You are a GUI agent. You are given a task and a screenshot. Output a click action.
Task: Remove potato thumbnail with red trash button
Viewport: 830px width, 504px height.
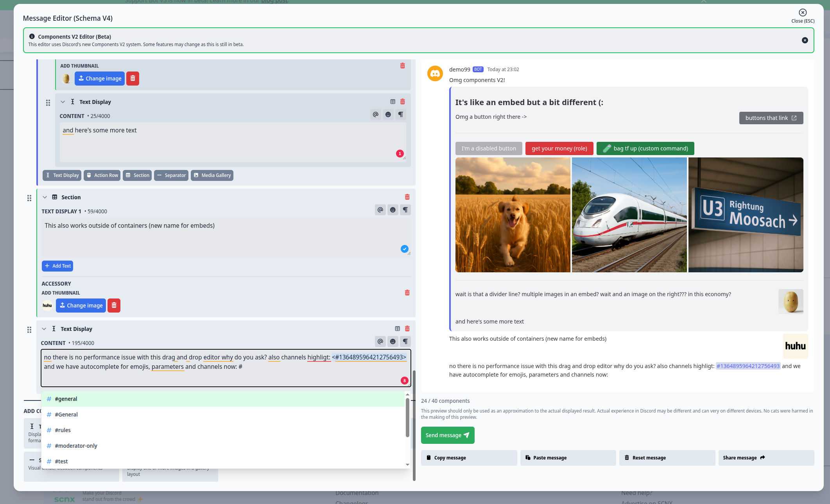tap(133, 79)
